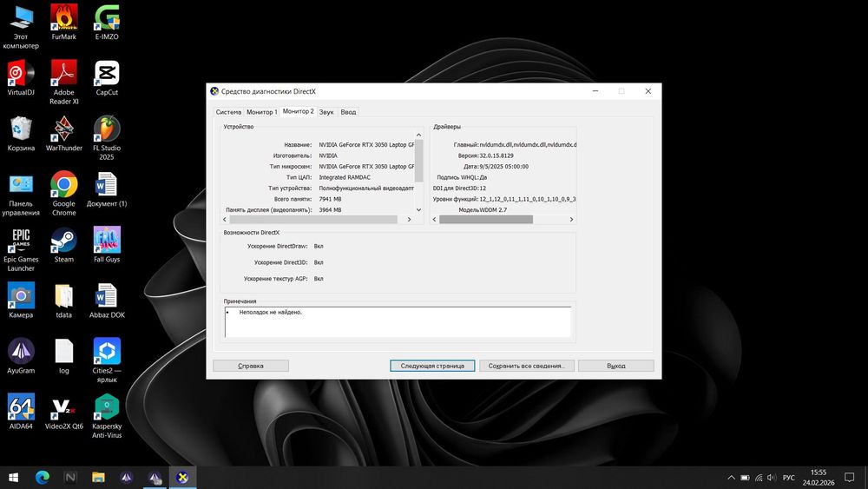Open Microsoft Edge from taskbar
The width and height of the screenshot is (868, 489).
[x=42, y=478]
